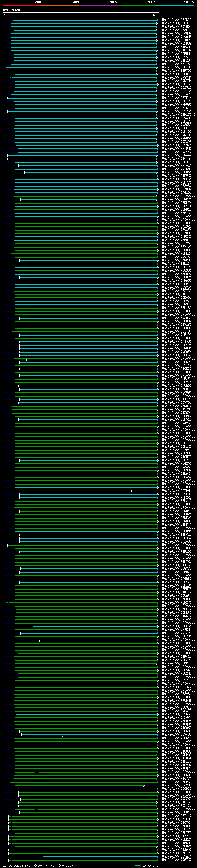Viewport: 197px width, 868px height.
Task: Select hit label UniRef100_B9N7H2
Action: [177, 135]
